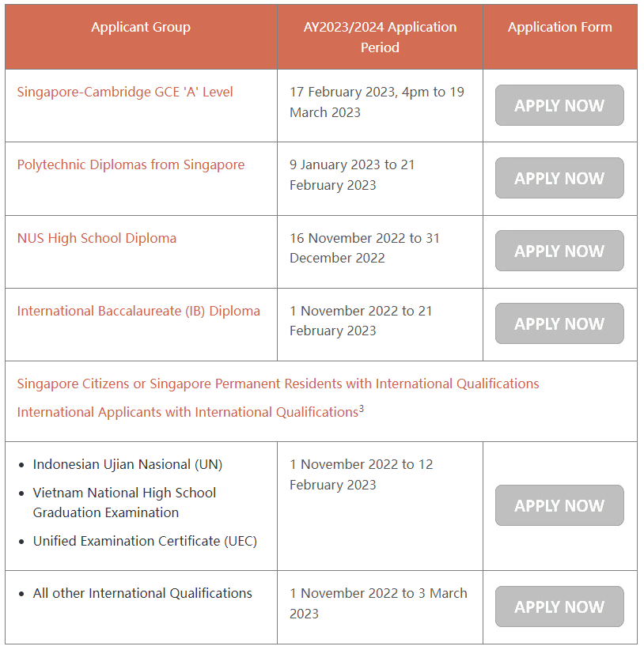Click the footnote 3 superscript marker

[362, 408]
